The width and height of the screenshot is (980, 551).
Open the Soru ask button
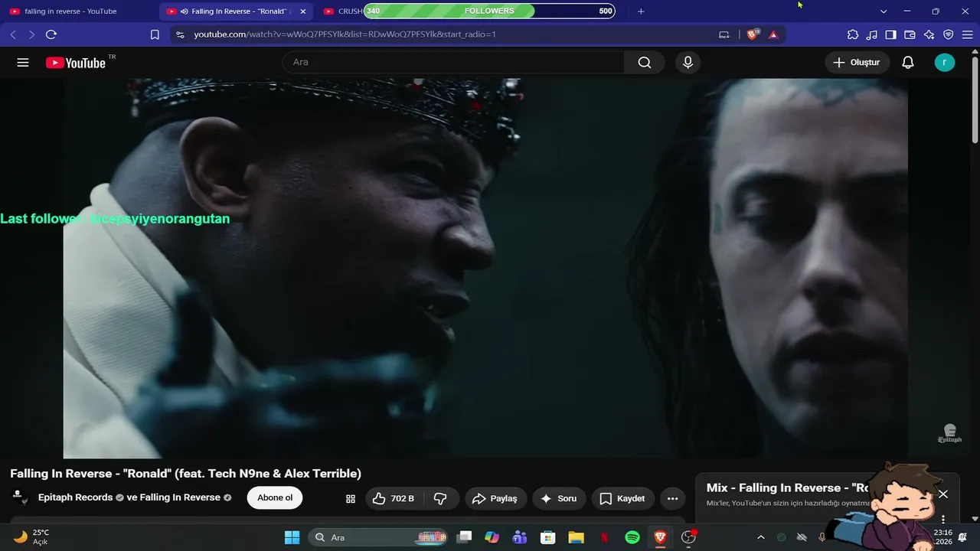pos(559,498)
